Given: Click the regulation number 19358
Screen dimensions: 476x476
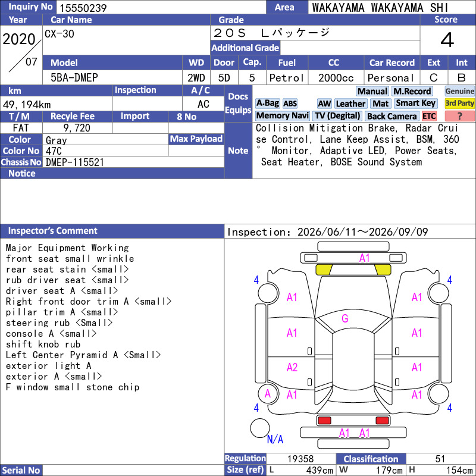Looking at the screenshot, I should [x=300, y=459].
